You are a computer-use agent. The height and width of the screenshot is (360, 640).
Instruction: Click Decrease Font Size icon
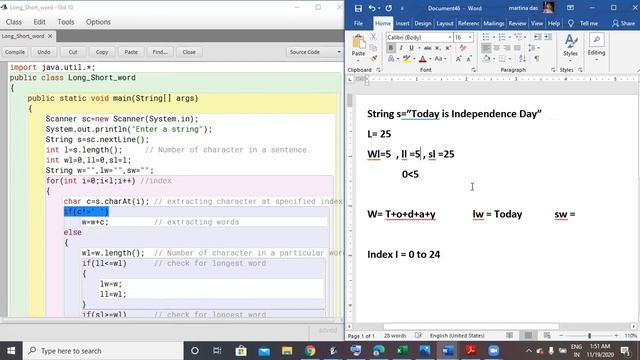point(469,59)
